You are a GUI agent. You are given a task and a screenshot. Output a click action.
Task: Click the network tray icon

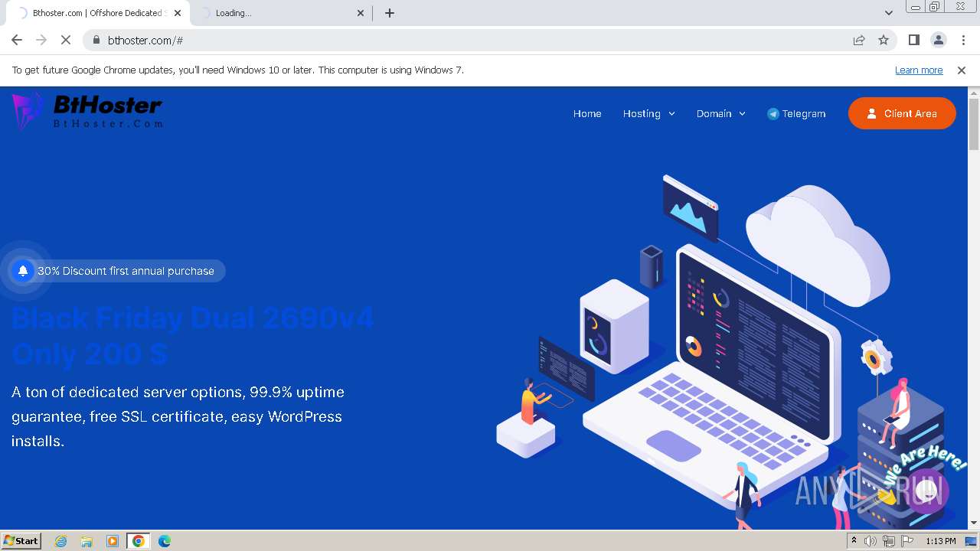coord(889,541)
